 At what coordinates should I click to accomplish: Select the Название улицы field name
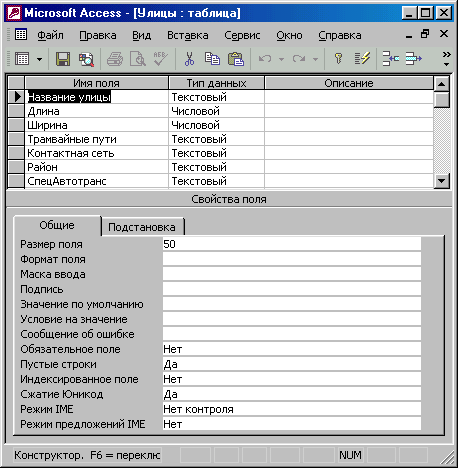[69, 97]
